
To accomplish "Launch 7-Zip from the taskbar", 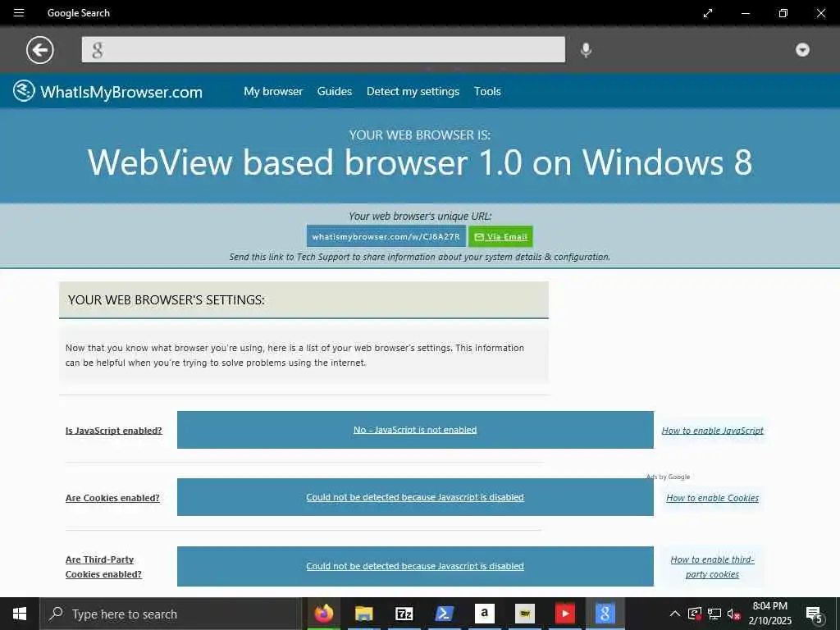I will pyautogui.click(x=404, y=614).
